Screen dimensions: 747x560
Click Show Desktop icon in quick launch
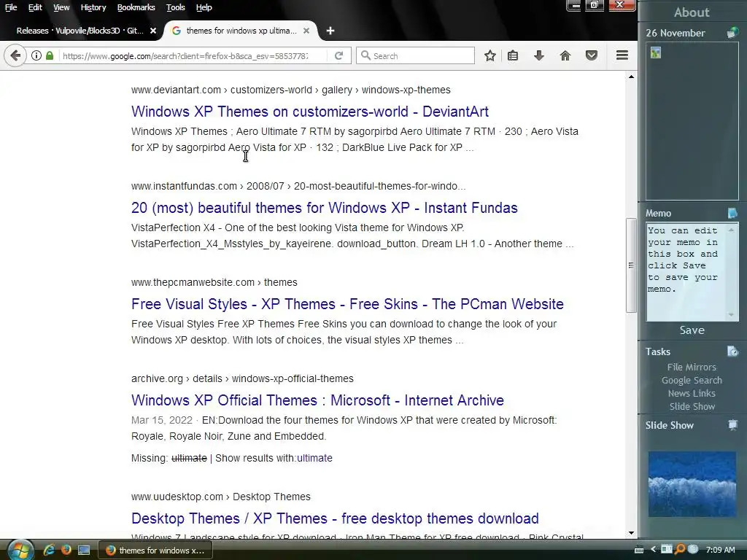coord(84,551)
